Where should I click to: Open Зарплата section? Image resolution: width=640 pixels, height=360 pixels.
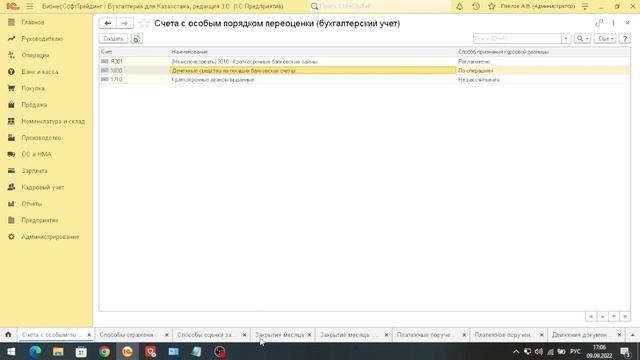(35, 171)
